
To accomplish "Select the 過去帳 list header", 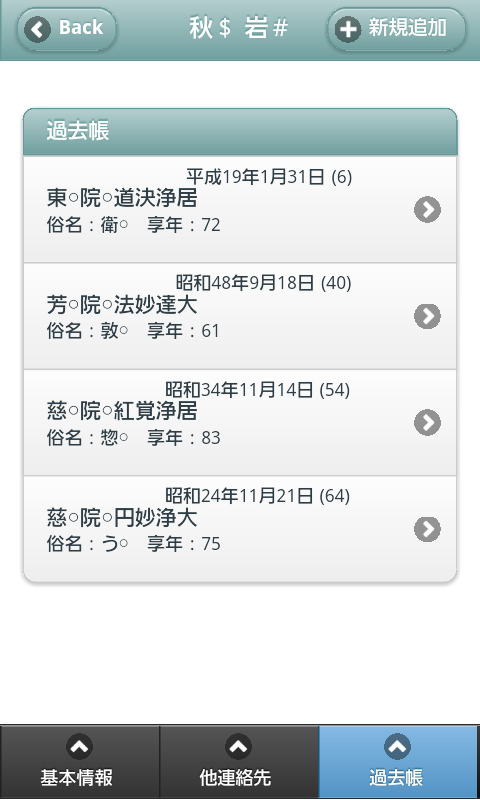I will pyautogui.click(x=240, y=132).
